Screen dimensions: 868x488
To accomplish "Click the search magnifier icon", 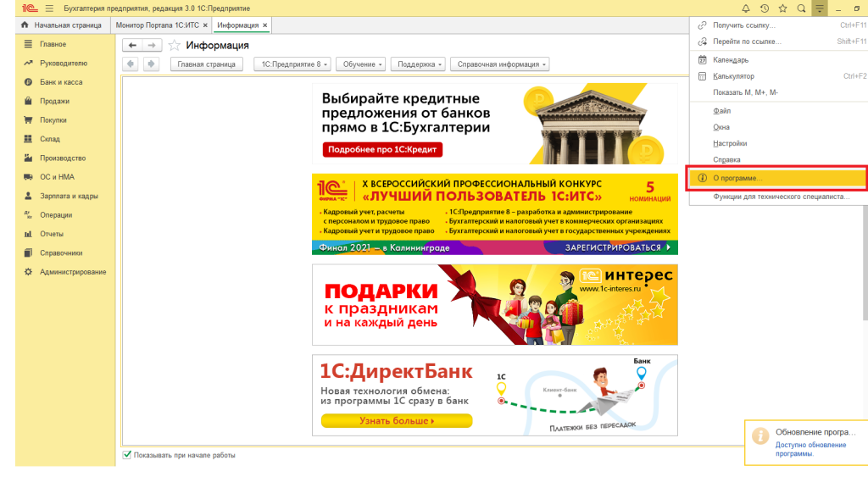I will click(801, 8).
